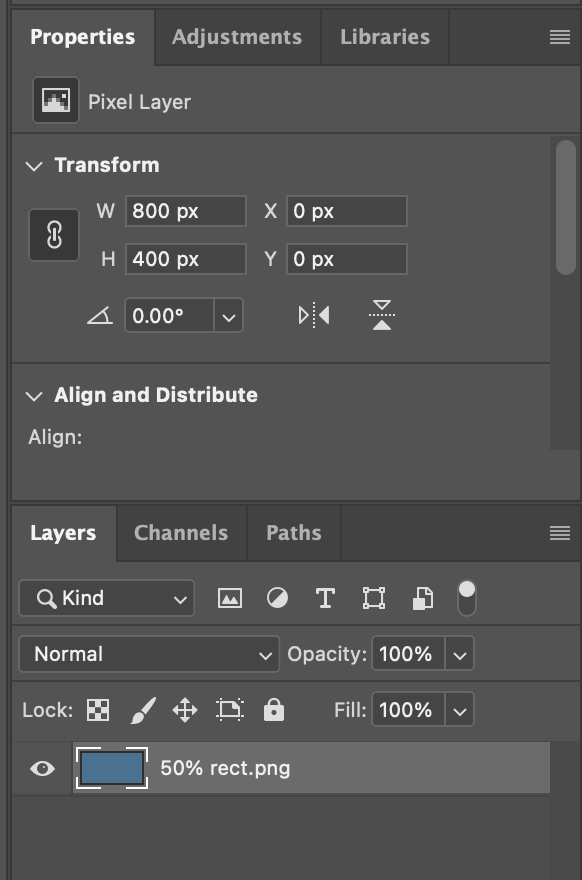582x880 pixels.
Task: Click the link width and height icon
Action: click(x=54, y=234)
